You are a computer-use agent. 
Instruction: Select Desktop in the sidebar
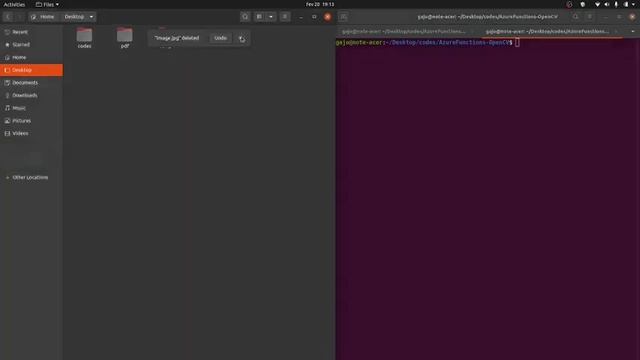[31, 70]
